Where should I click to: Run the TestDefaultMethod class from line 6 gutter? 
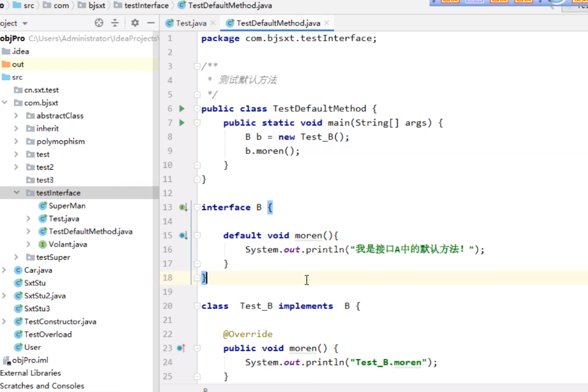tap(182, 109)
